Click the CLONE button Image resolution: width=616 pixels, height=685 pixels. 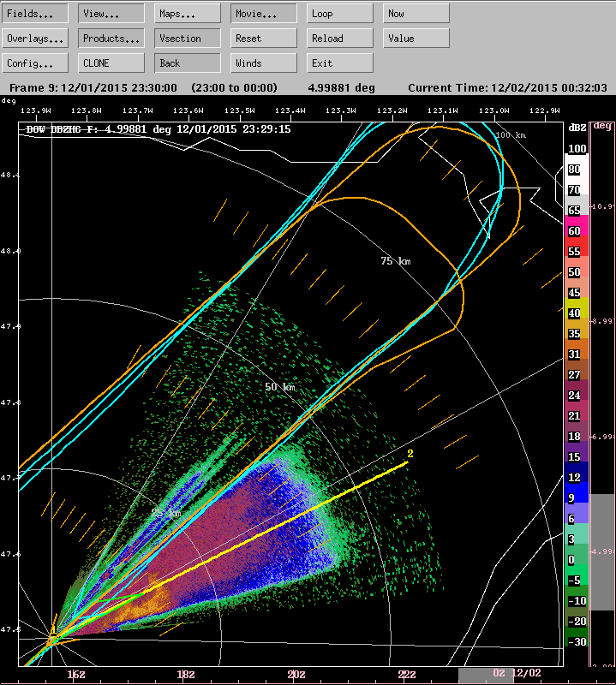point(111,63)
